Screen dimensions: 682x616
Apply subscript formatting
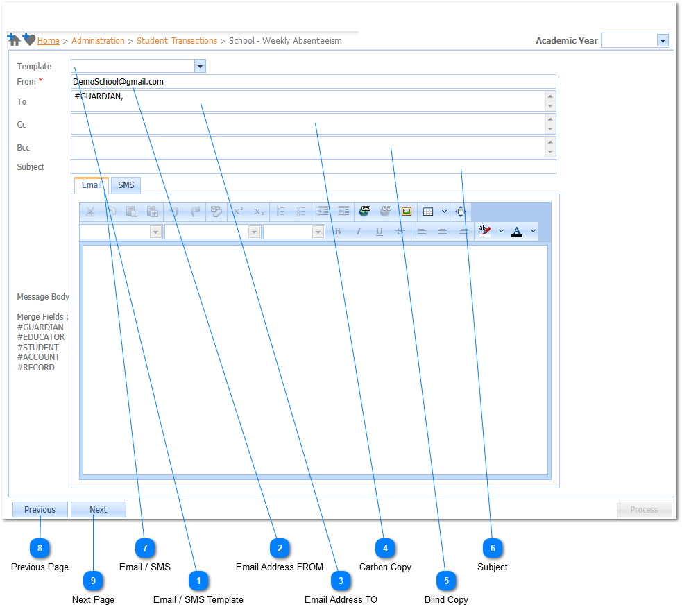point(259,212)
